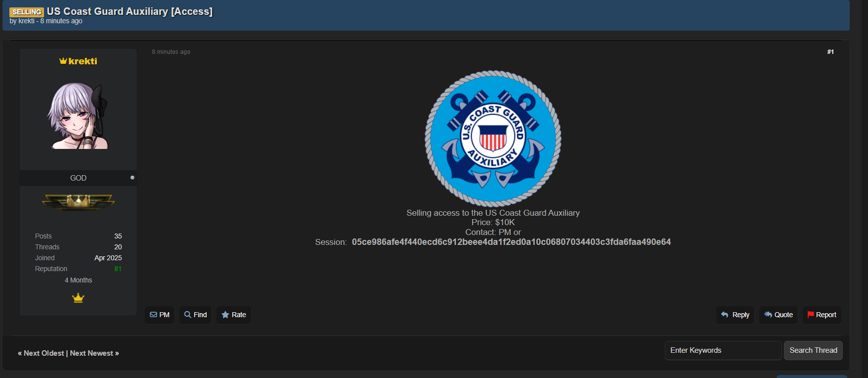Rate the post using the star button
This screenshot has height=378, width=868.
[x=233, y=315]
